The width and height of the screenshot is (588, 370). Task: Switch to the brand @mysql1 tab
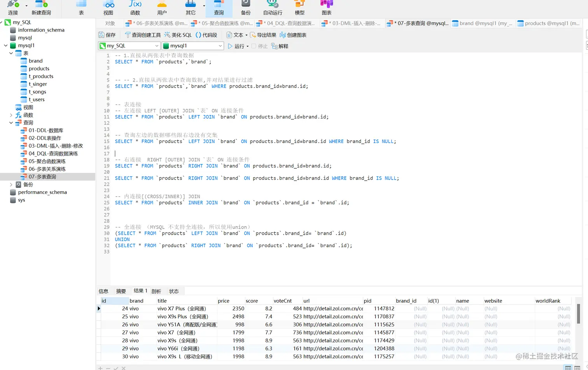pyautogui.click(x=483, y=23)
